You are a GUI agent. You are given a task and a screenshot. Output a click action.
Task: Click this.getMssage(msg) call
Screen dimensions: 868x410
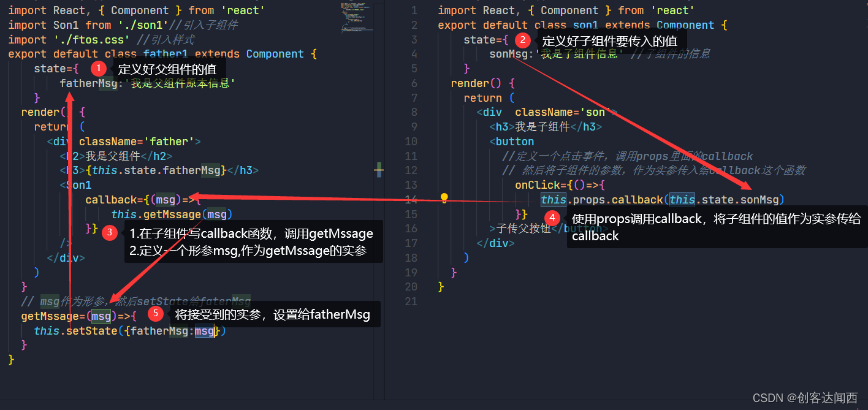point(172,214)
